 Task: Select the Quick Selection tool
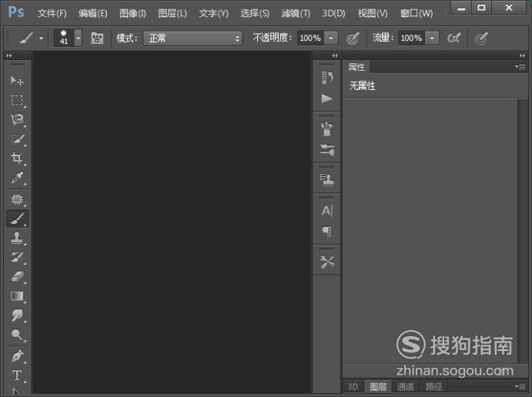(17, 139)
